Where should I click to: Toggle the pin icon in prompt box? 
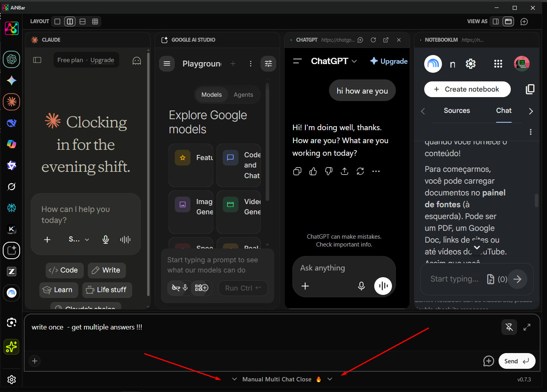click(509, 327)
